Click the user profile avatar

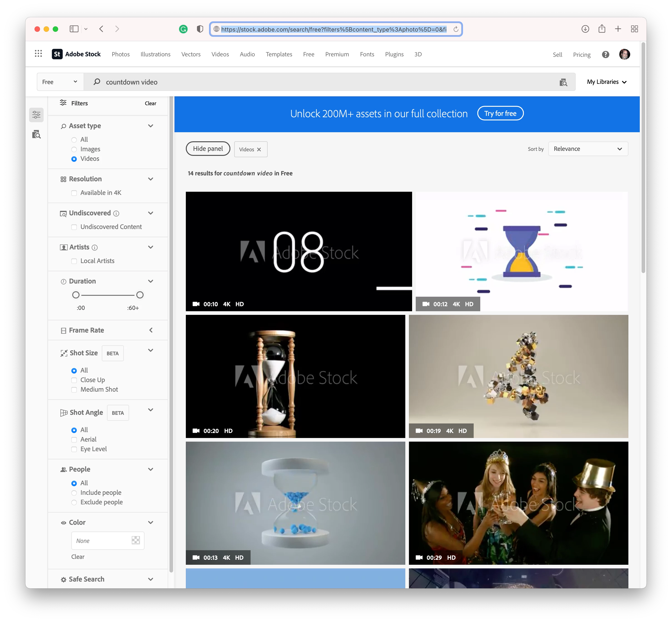(625, 54)
